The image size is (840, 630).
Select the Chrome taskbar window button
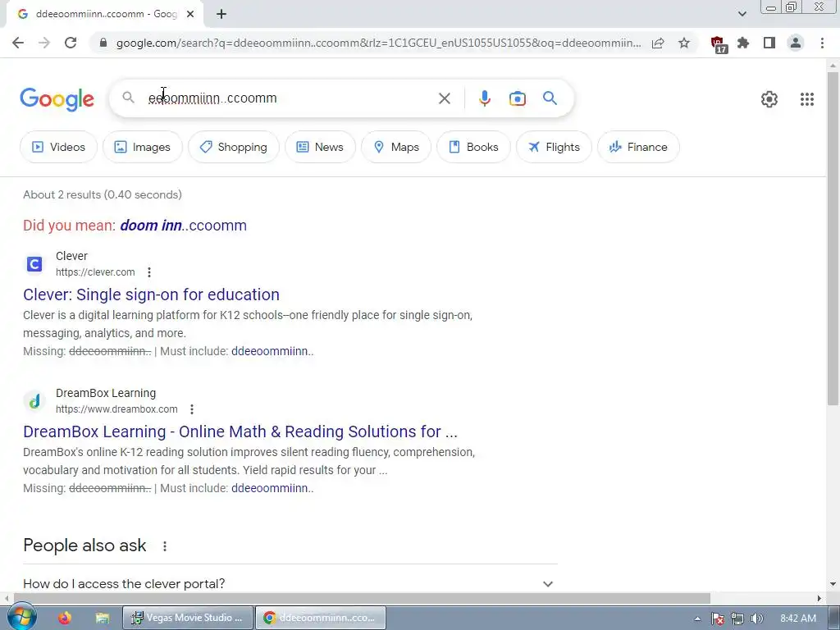click(x=321, y=618)
